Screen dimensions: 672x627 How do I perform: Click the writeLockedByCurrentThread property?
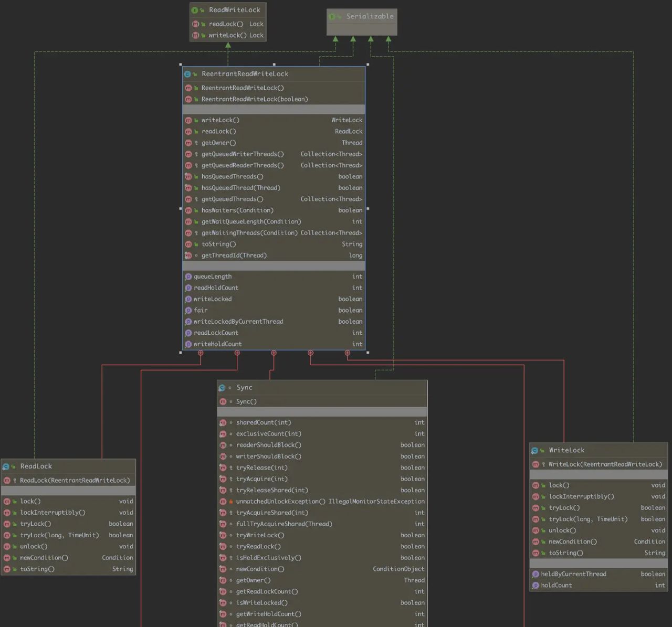click(x=238, y=322)
